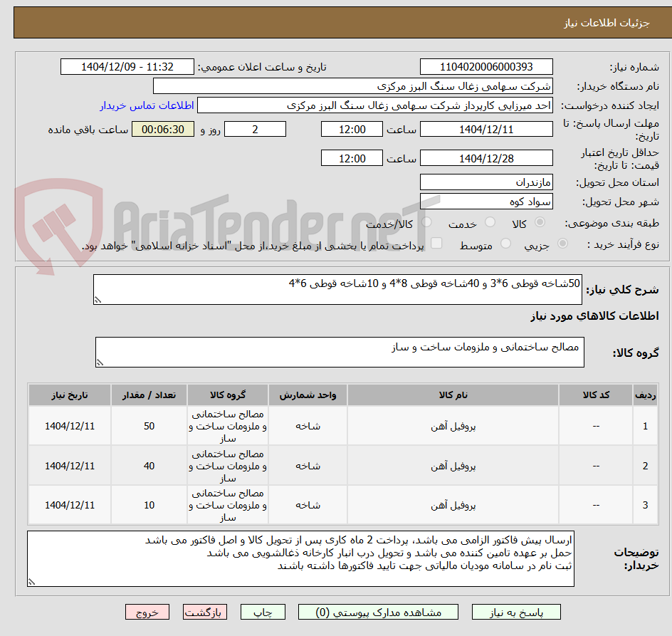Image resolution: width=672 pixels, height=636 pixels.
Task: Open مشاهده مدارک پیوستی (0) button
Action: click(x=378, y=612)
